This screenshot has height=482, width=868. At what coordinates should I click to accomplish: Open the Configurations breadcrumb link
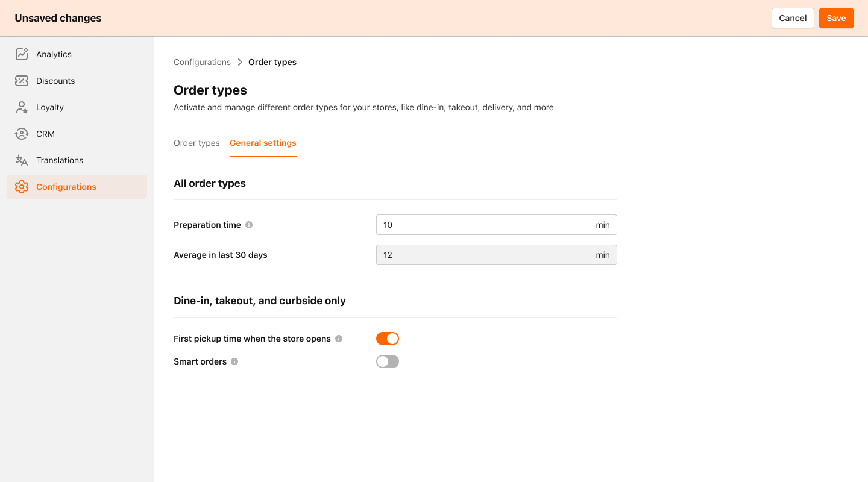click(202, 62)
